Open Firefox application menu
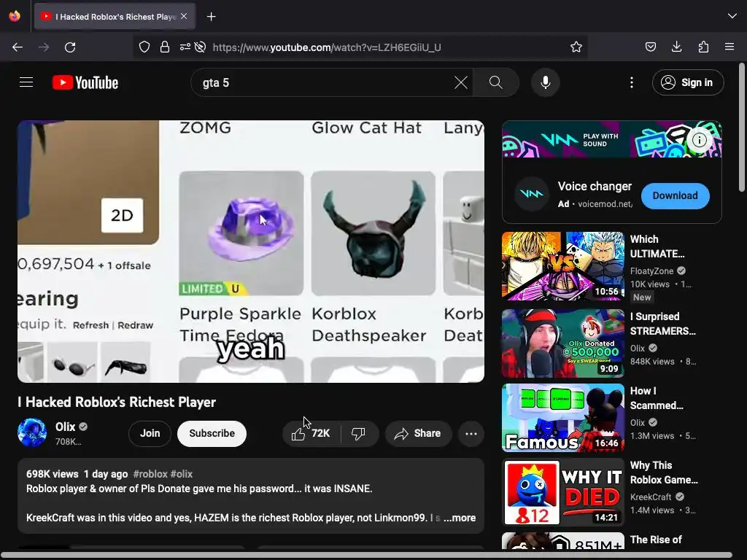 [729, 47]
